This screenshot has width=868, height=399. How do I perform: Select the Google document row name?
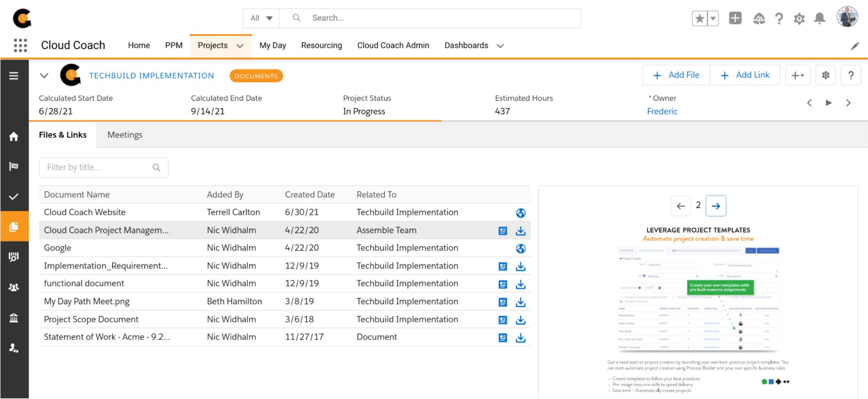coord(57,248)
